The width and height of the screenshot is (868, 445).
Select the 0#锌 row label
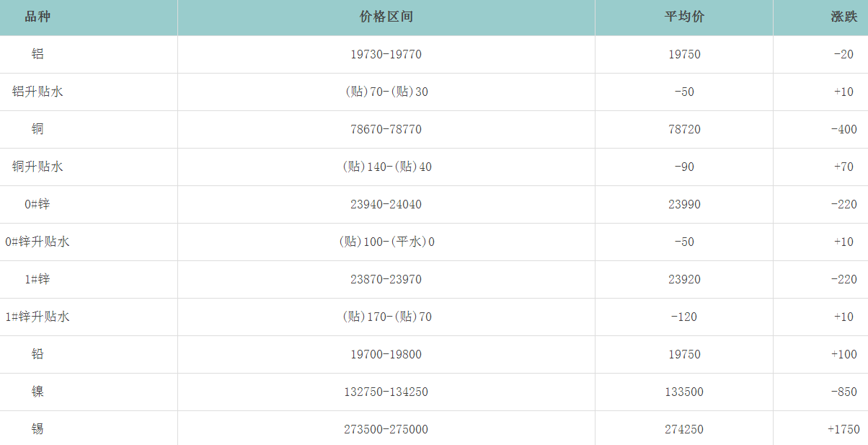click(x=37, y=204)
